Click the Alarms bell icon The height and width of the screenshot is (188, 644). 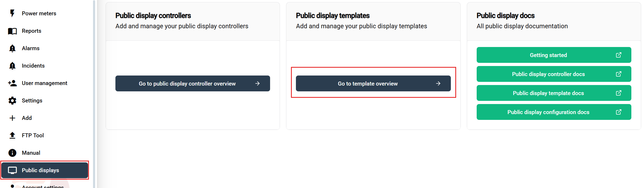[x=12, y=48]
